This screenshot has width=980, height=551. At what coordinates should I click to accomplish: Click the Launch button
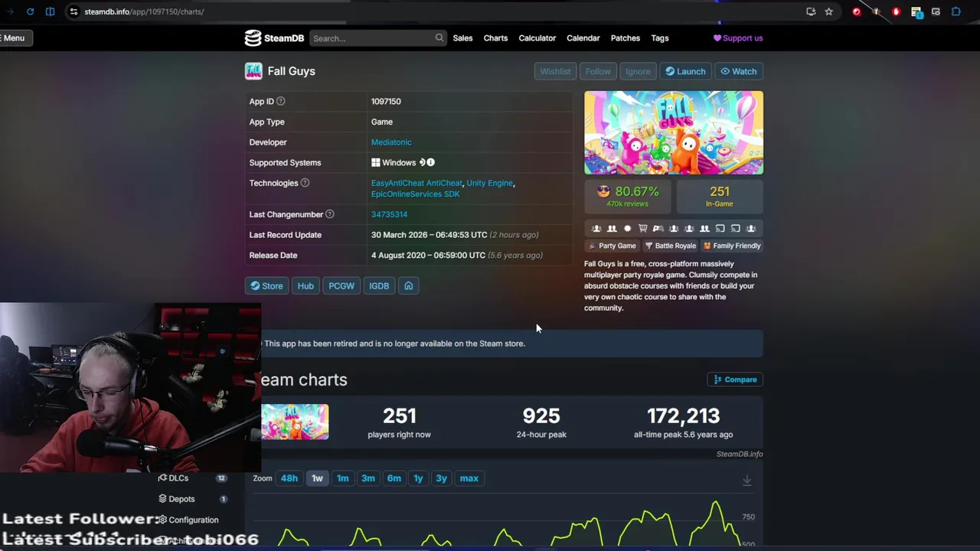(685, 71)
